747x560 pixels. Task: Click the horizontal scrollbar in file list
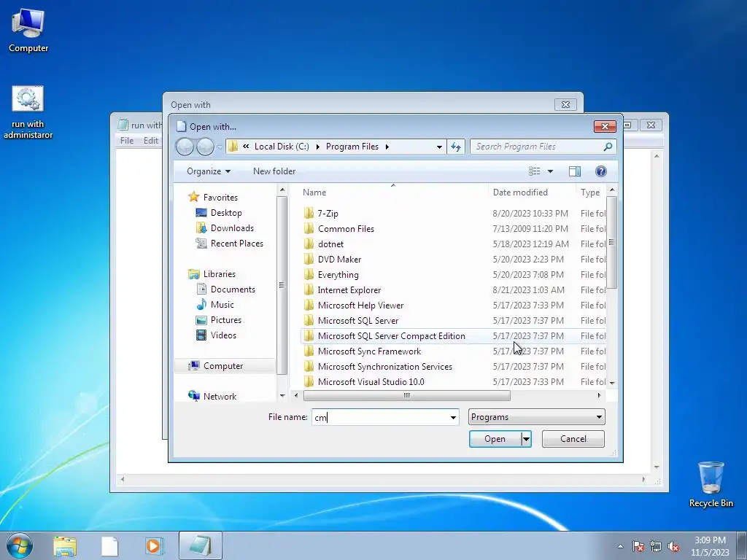tap(406, 395)
